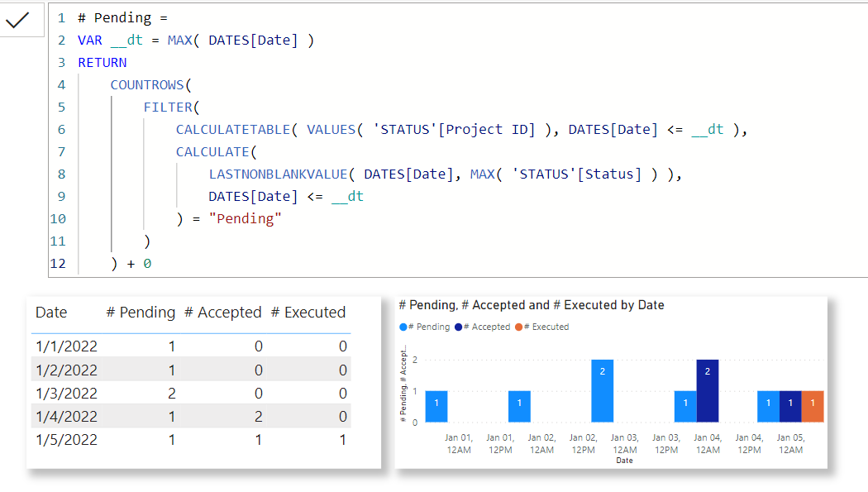Click FILTER function on line 5
868x492 pixels.
169,107
